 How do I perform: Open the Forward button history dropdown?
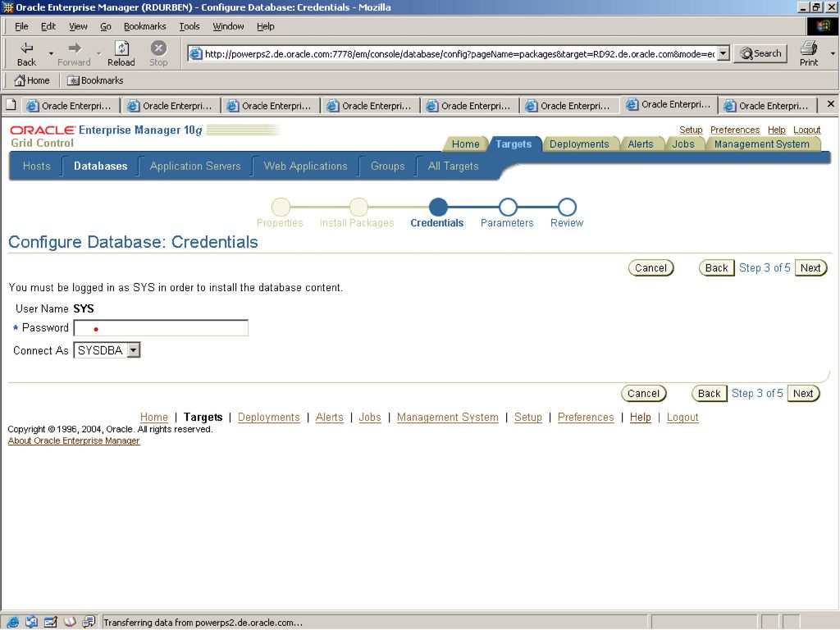tap(98, 53)
